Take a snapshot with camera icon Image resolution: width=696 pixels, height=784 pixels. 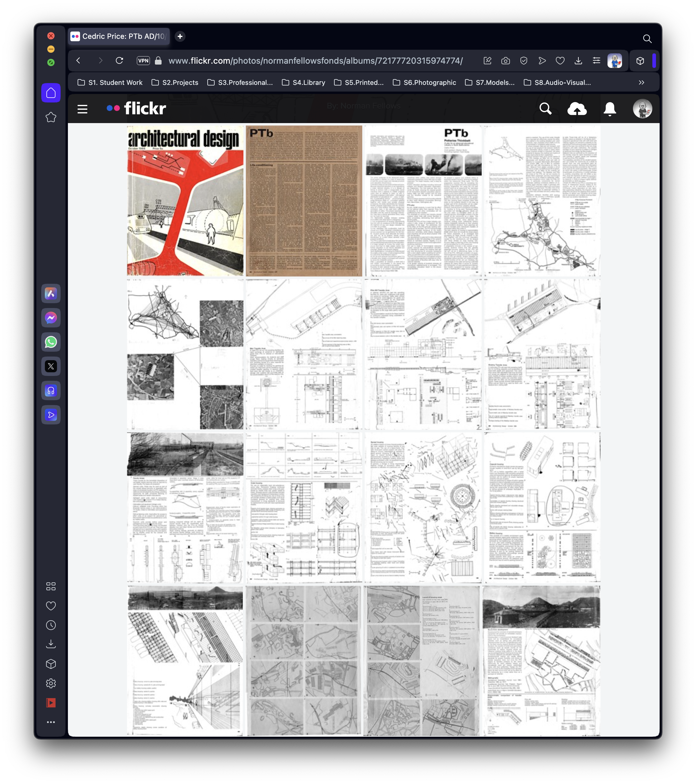pos(505,61)
